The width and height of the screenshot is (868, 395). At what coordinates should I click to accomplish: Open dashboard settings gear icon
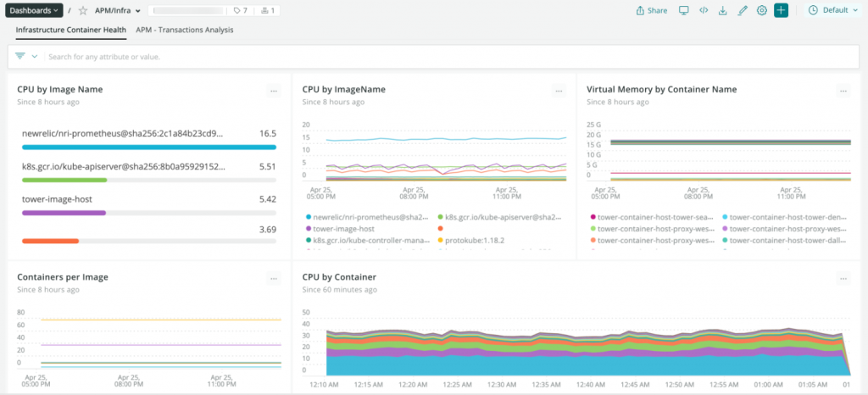[761, 11]
